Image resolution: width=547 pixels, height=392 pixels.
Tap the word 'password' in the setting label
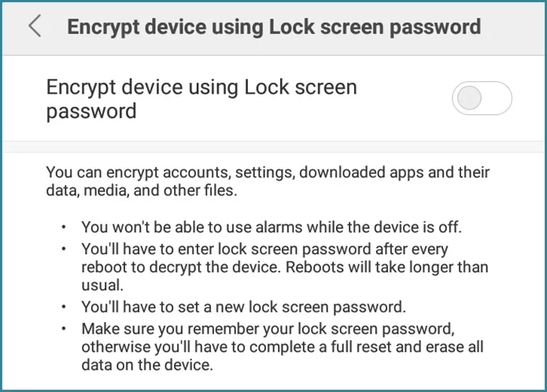[x=91, y=111]
